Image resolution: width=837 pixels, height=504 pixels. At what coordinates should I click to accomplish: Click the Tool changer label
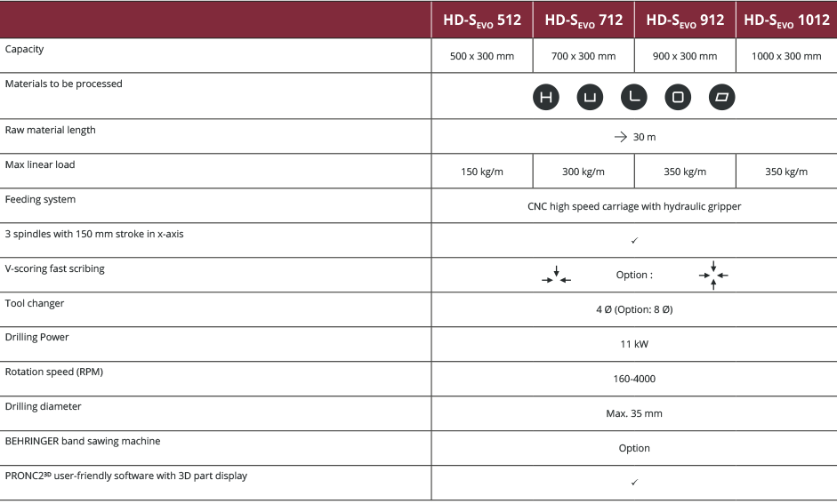point(34,303)
